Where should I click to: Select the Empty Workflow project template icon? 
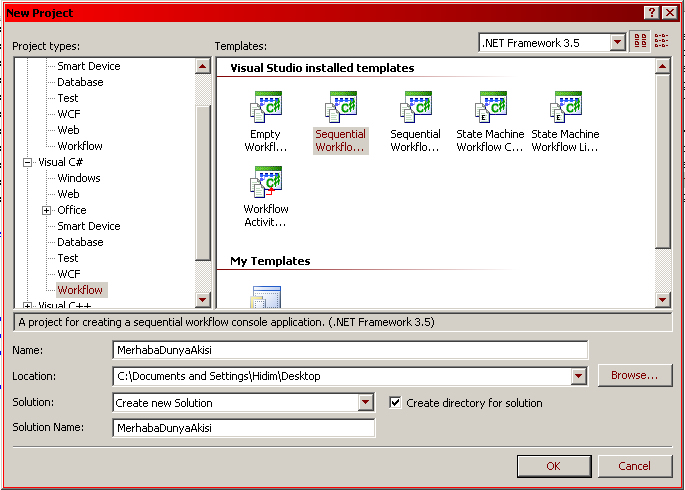(266, 107)
